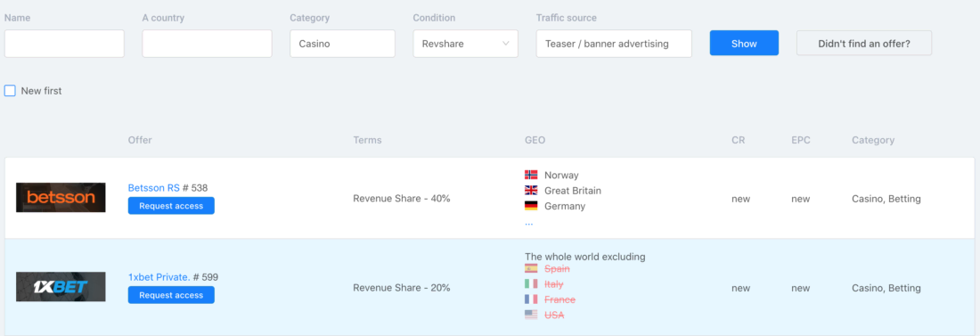
Task: Open the Betsson RS offer link
Action: (x=154, y=188)
